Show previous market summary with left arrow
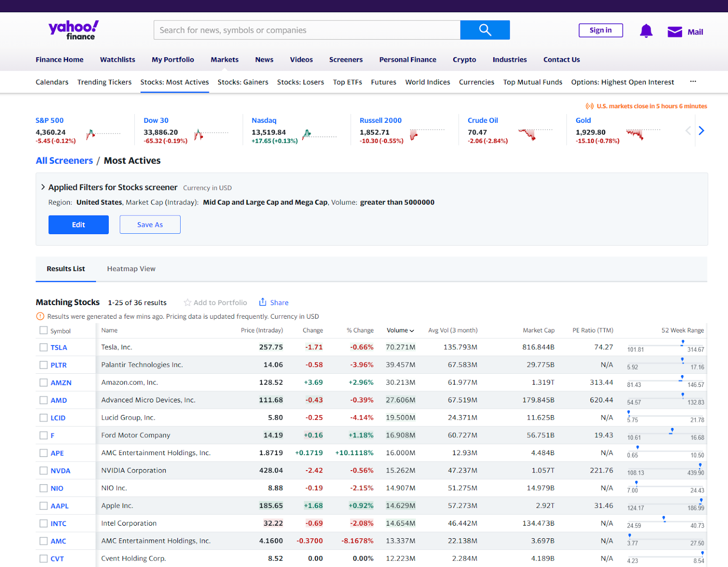Image resolution: width=728 pixels, height=567 pixels. click(x=688, y=131)
